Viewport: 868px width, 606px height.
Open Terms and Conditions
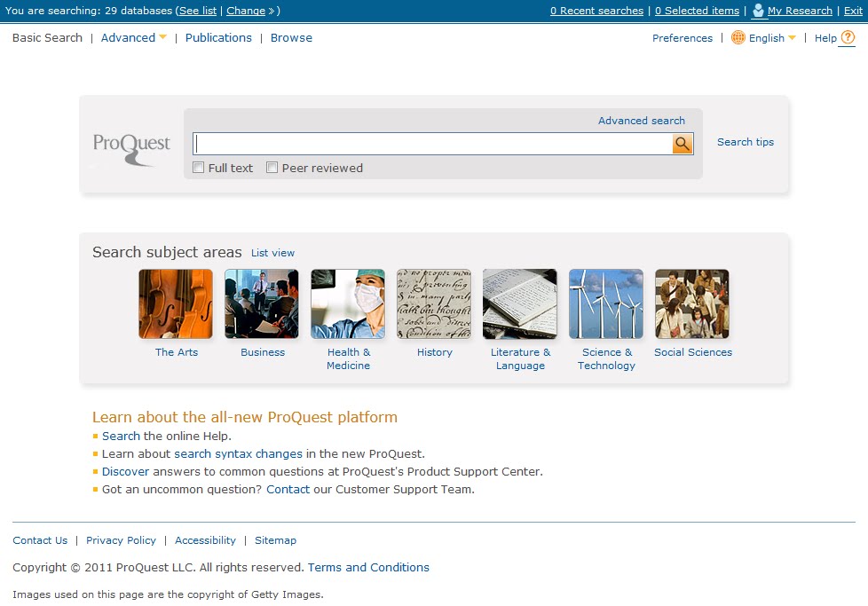[368, 567]
